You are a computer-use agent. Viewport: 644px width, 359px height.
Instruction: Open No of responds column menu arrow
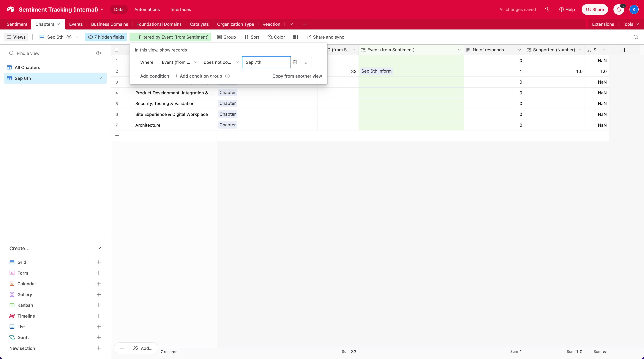click(519, 50)
